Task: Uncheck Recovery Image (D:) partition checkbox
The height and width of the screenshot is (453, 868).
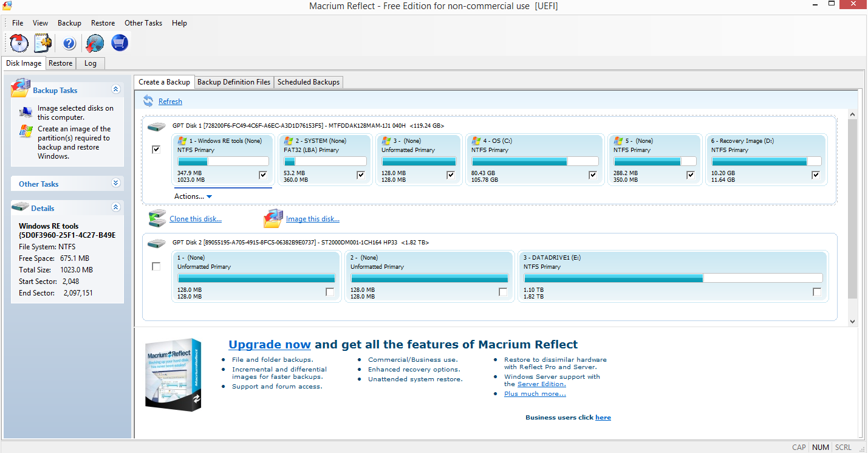Action: click(816, 175)
